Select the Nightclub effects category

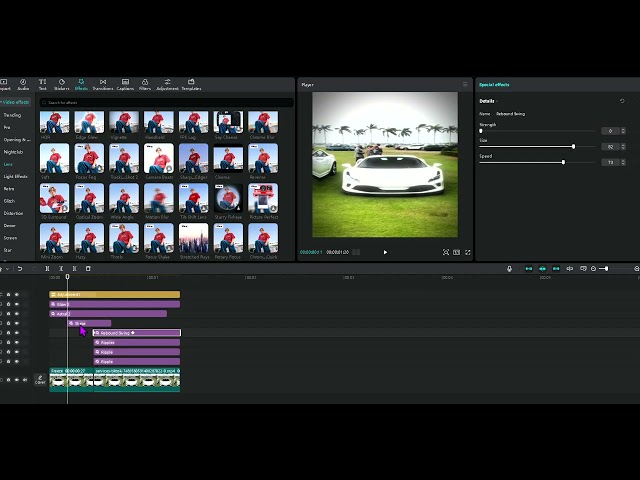13,152
